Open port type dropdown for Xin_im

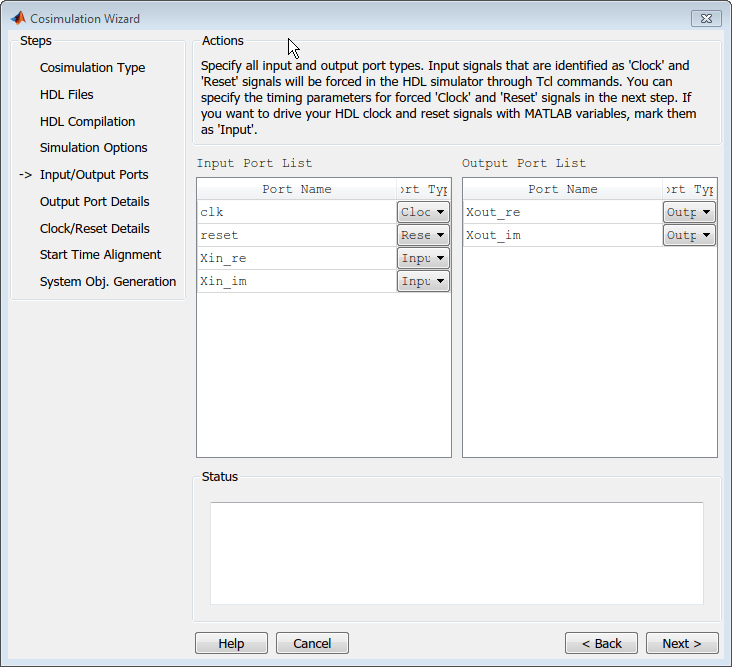click(x=423, y=281)
